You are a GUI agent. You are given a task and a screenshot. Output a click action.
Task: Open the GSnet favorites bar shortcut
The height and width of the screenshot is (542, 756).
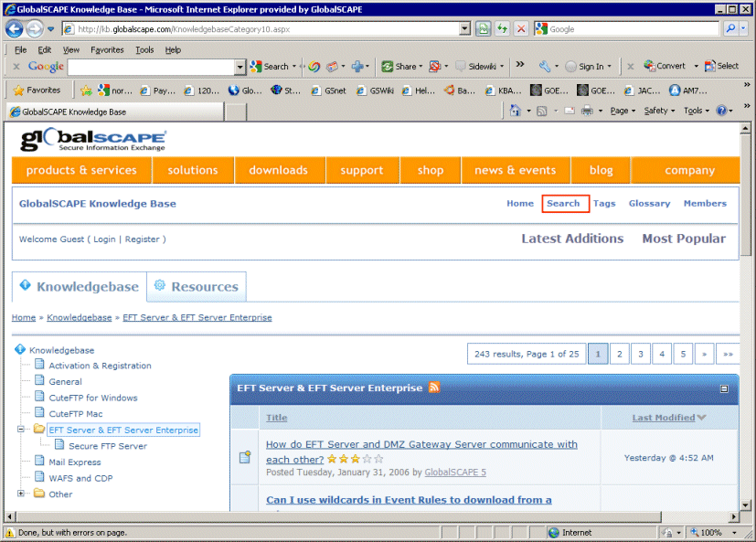tap(329, 90)
